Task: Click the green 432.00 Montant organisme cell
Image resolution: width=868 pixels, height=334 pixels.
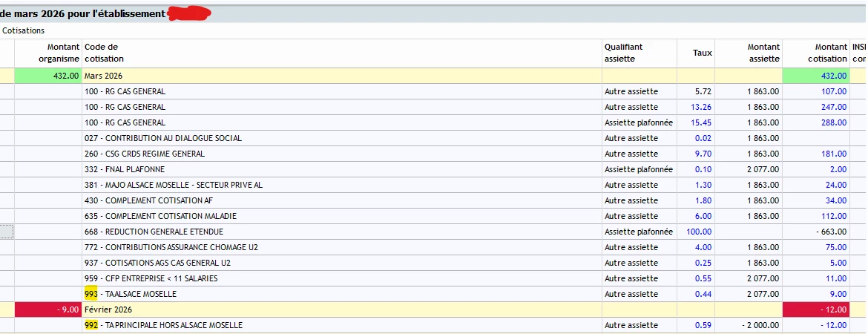Action: [x=48, y=76]
